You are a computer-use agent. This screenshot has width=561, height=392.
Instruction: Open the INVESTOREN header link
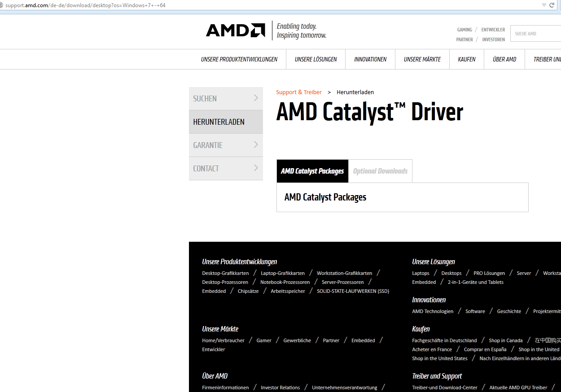(x=493, y=39)
